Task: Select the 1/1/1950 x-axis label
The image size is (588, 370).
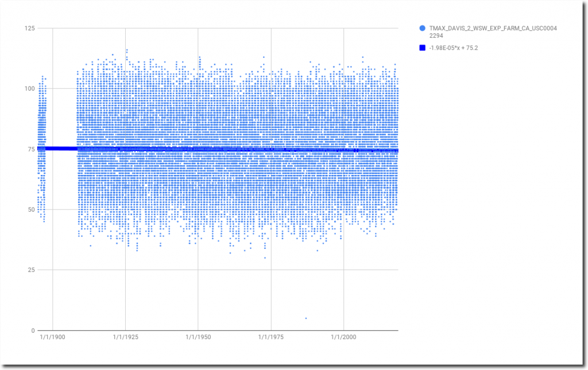Action: (198, 338)
